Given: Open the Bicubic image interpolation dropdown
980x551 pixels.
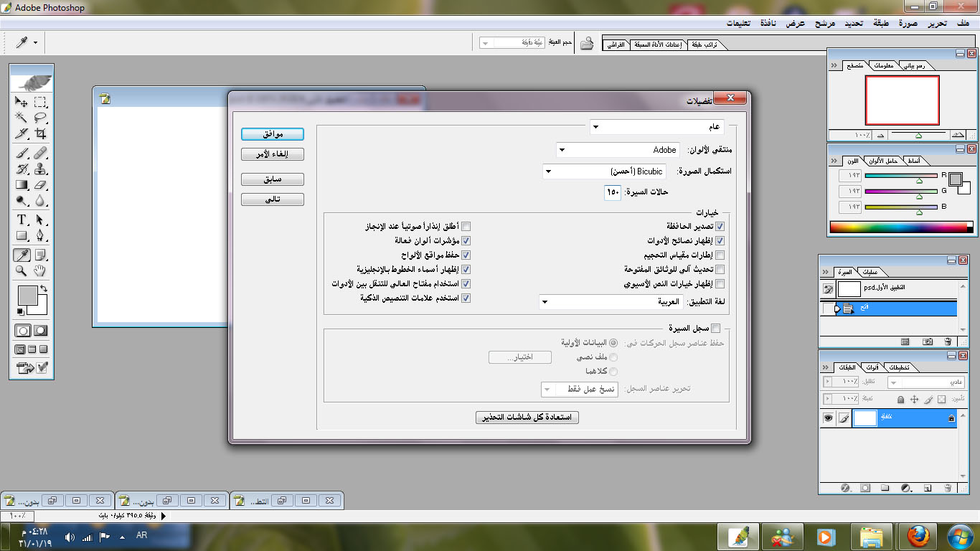Looking at the screenshot, I should point(604,172).
